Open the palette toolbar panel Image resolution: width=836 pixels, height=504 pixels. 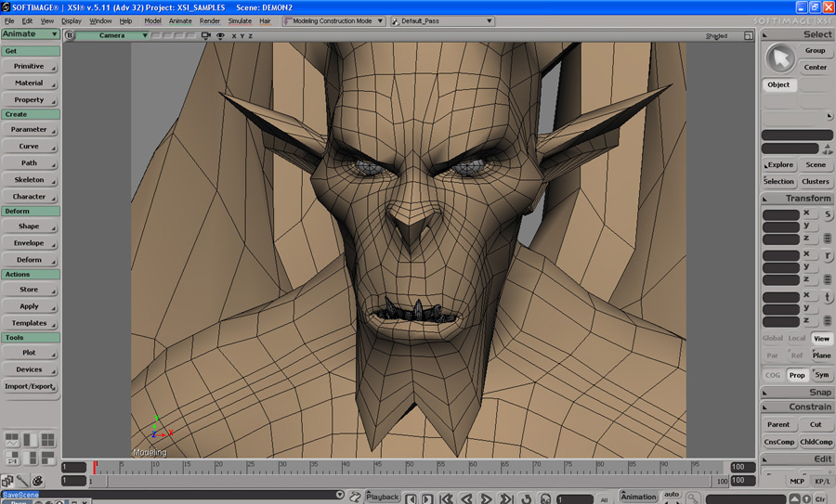37,481
